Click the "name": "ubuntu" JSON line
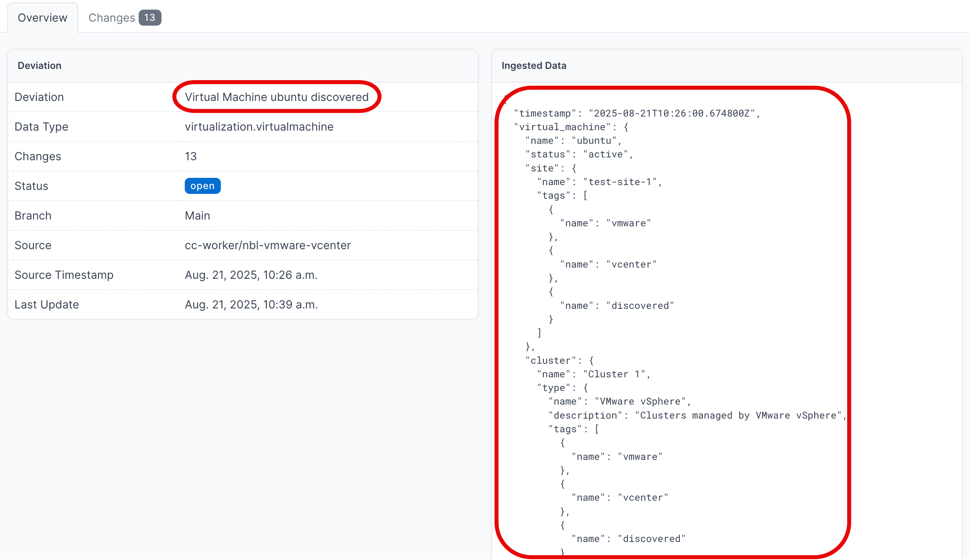Image resolution: width=969 pixels, height=560 pixels. pyautogui.click(x=573, y=141)
